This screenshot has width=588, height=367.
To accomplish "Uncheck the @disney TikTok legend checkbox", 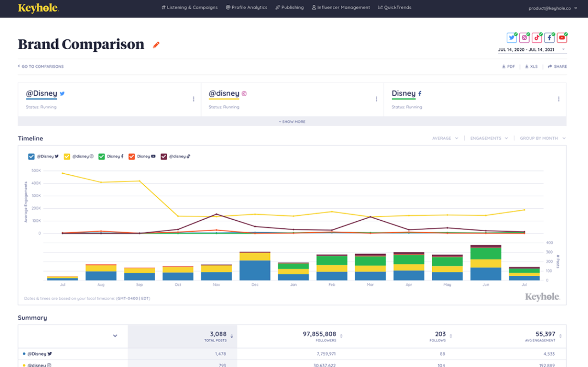I will coord(164,157).
